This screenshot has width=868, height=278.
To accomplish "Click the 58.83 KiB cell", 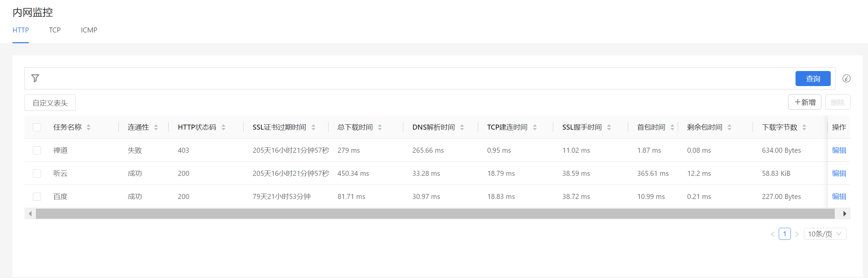I will point(776,173).
